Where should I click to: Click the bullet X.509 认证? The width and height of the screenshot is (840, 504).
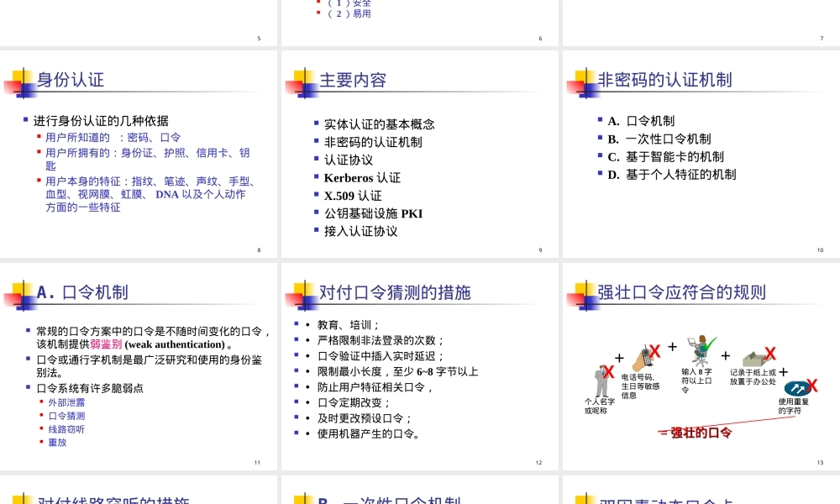pyautogui.click(x=353, y=196)
